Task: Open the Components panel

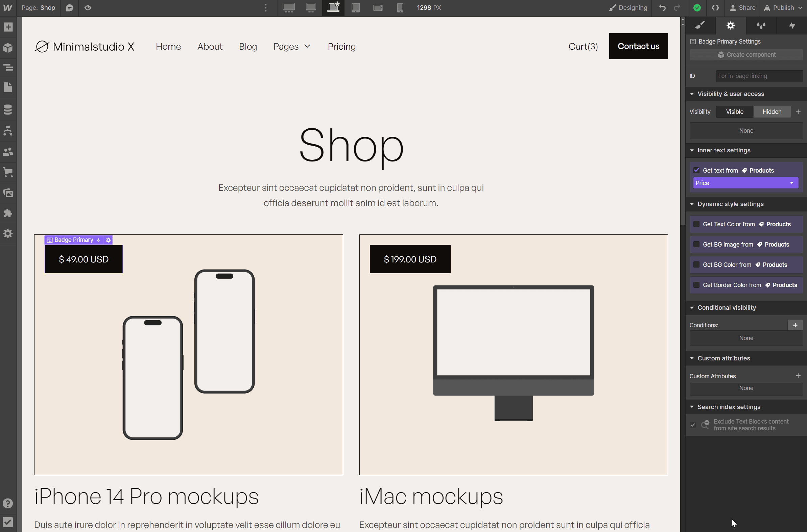Action: (8, 48)
